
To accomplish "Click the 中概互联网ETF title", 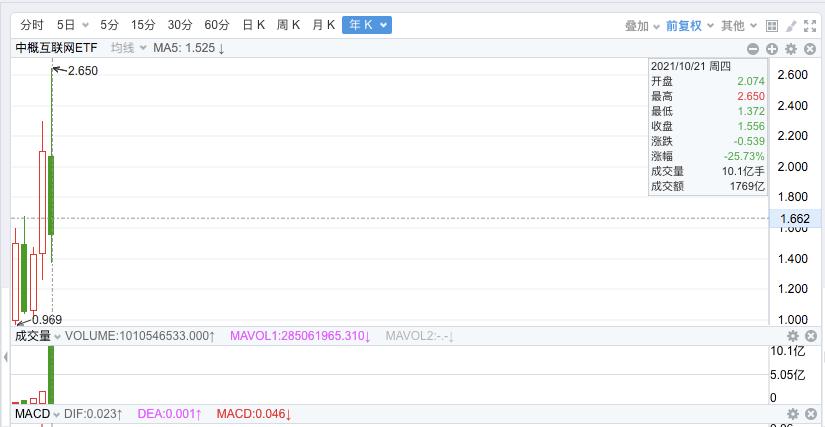I will (x=56, y=48).
